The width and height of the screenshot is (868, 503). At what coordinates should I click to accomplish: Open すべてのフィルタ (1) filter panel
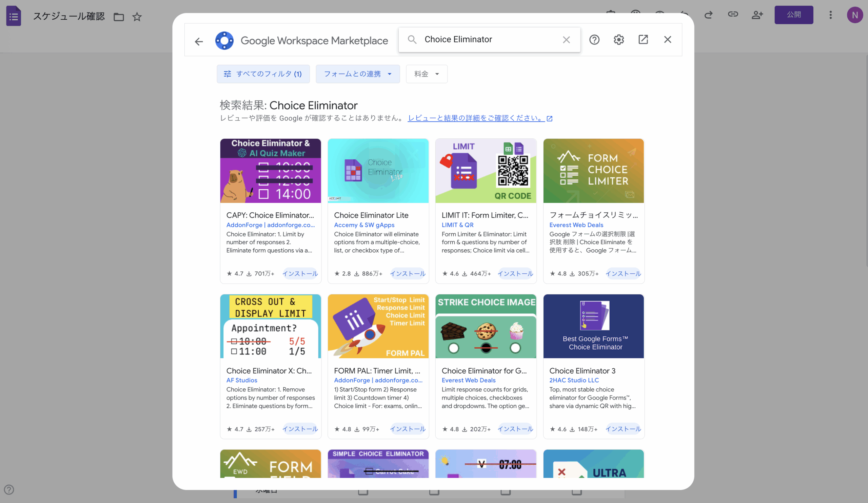pyautogui.click(x=263, y=74)
